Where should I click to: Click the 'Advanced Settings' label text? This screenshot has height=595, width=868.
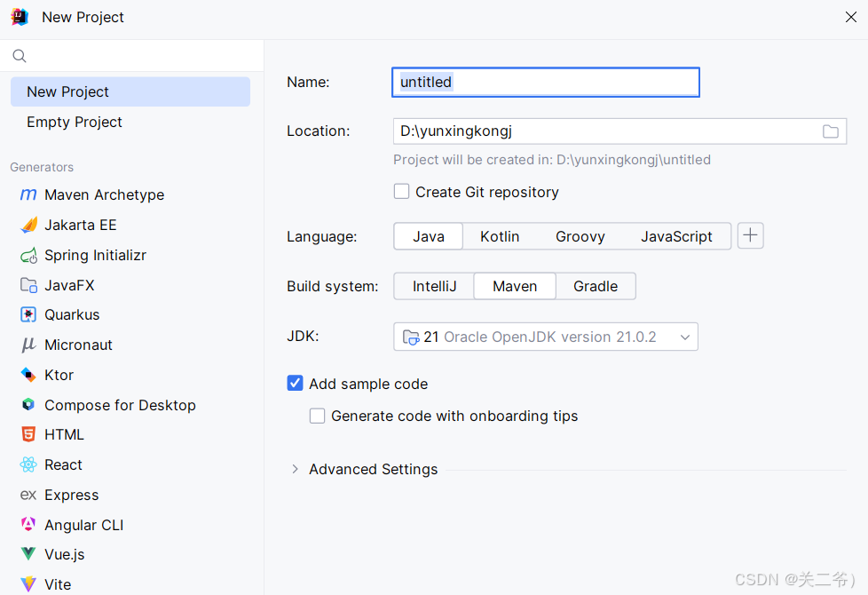(373, 469)
